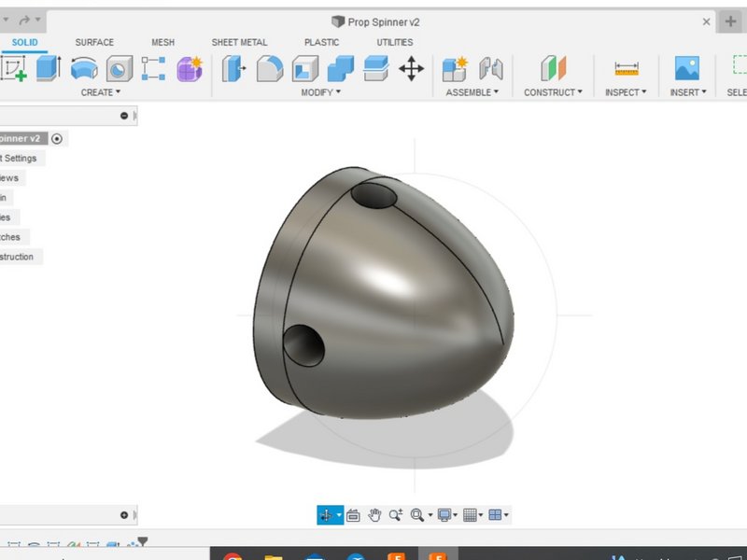Open the INSERT dropdown menu
Image resolution: width=747 pixels, height=560 pixels.
pos(688,92)
